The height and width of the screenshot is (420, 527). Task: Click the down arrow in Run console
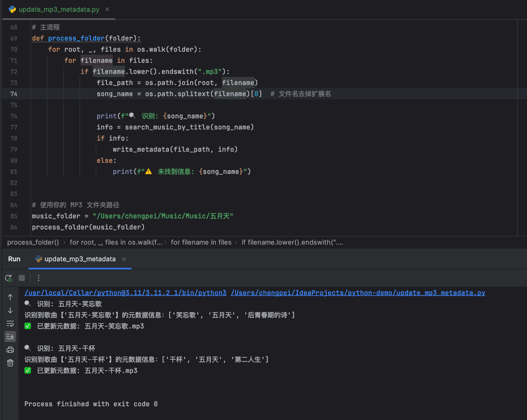coord(10,310)
